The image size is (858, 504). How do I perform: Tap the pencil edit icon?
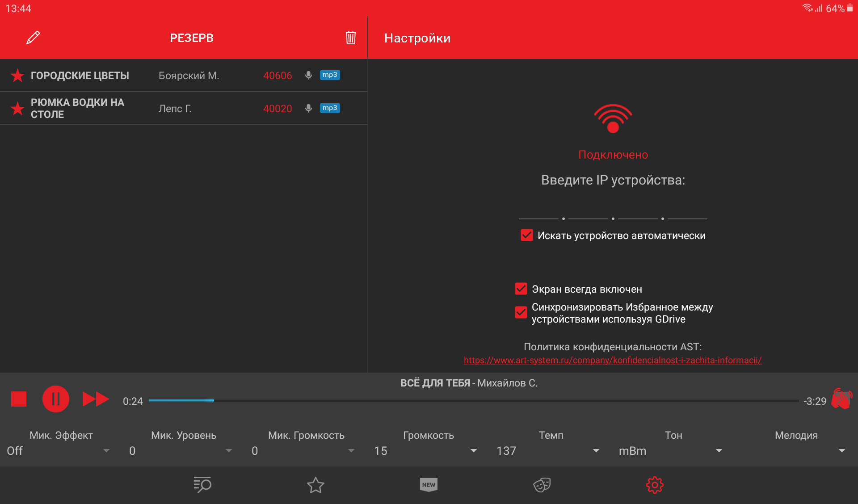33,38
